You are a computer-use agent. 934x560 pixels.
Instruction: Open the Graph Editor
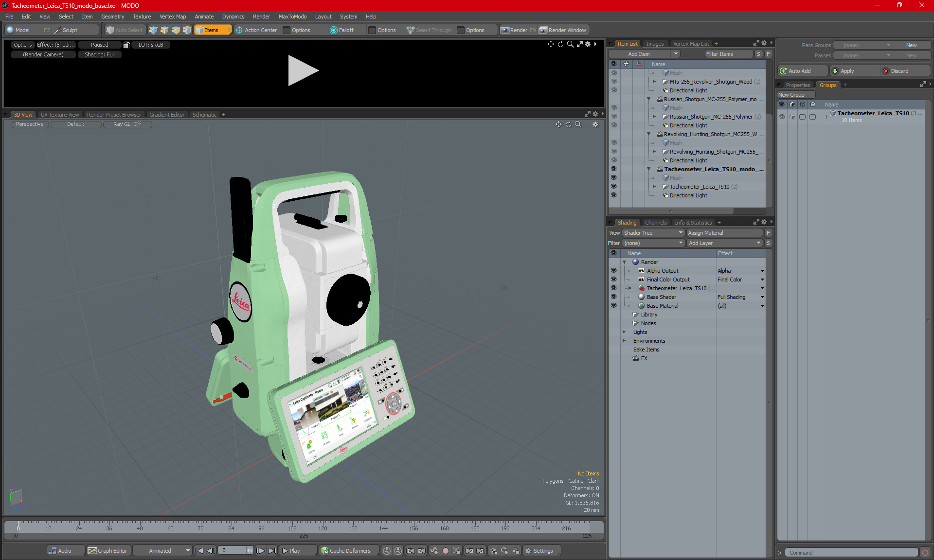(x=108, y=551)
